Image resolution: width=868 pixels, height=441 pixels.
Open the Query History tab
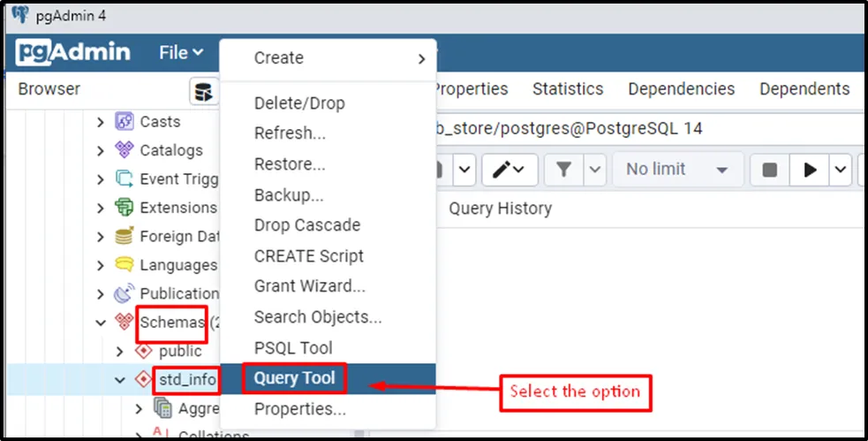(500, 209)
